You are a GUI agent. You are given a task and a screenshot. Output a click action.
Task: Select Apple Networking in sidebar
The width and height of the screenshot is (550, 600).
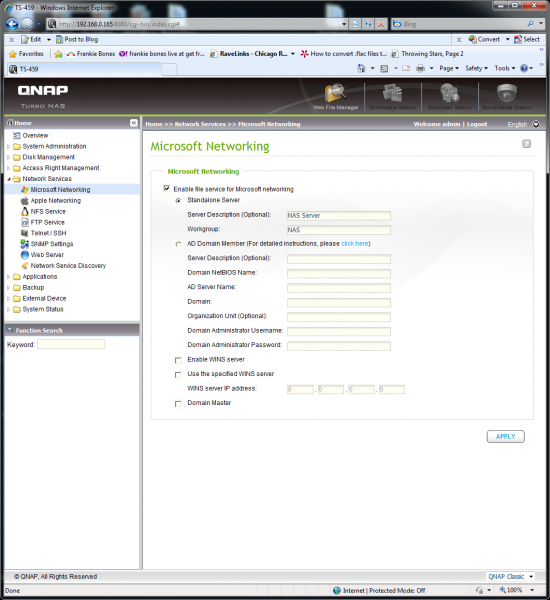click(55, 201)
